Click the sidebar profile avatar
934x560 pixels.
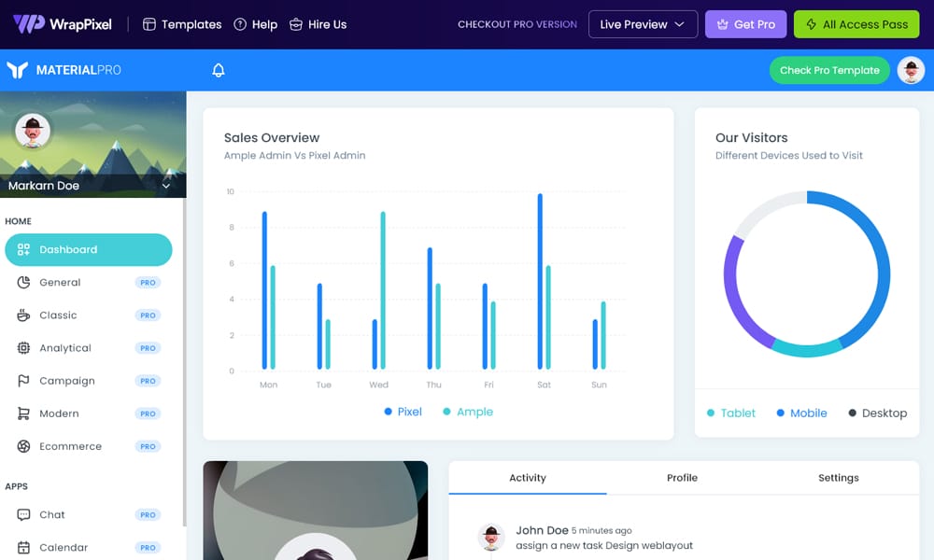pos(33,131)
